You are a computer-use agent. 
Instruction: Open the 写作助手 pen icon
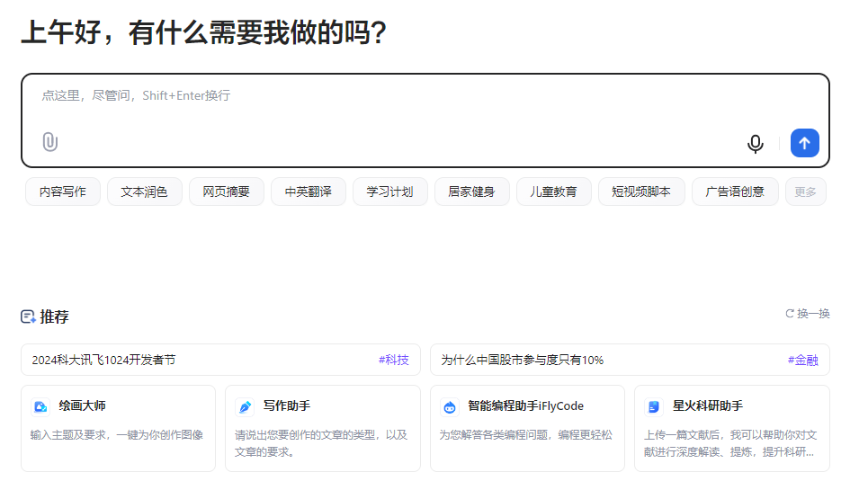tap(245, 407)
